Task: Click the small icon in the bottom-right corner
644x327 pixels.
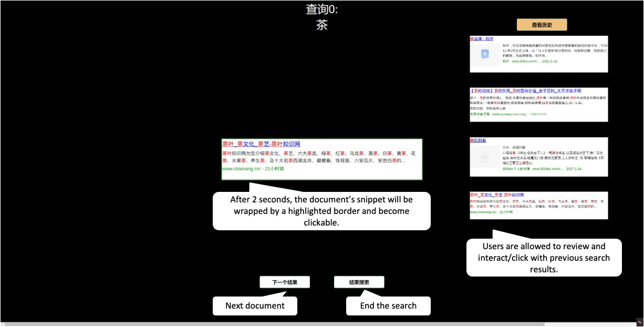Action: point(640,322)
